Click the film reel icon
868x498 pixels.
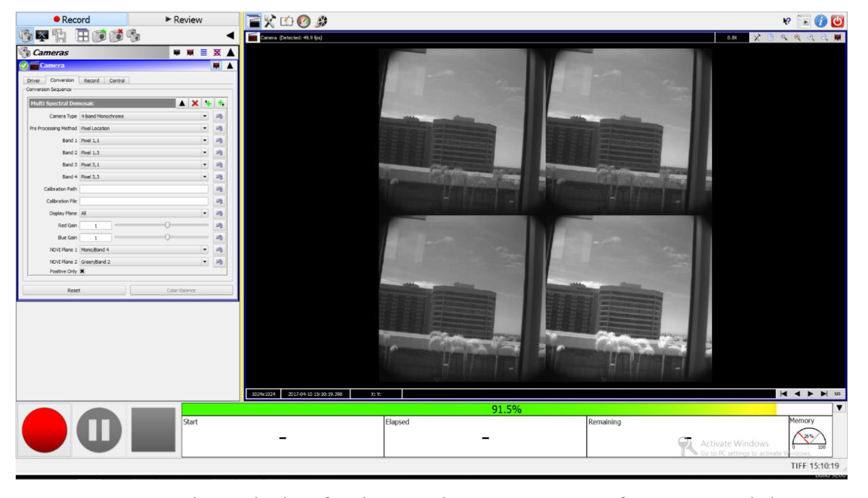tap(321, 21)
